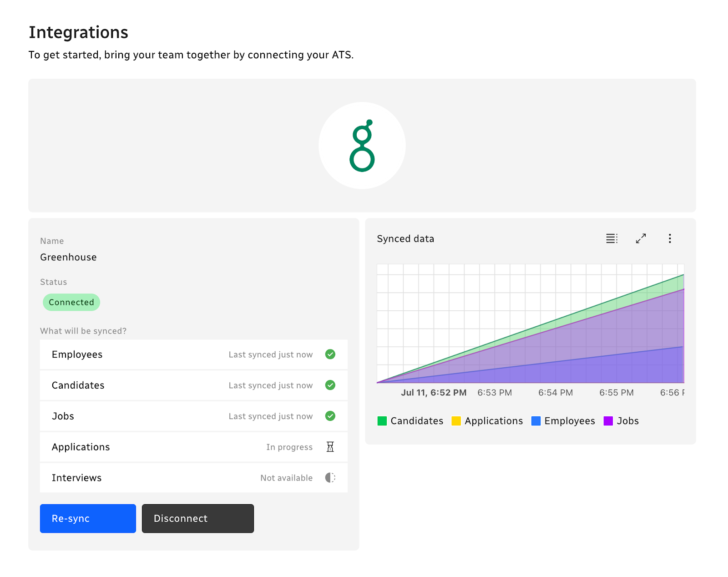Click 'Last synced just now' for Jobs
The image size is (728, 577).
pos(271,416)
